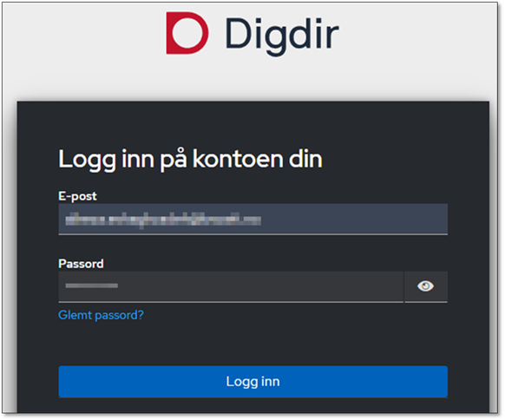Screen dimensions: 505x420
Task: Click the word 'passord?' in the blue link
Action: pyautogui.click(x=119, y=315)
